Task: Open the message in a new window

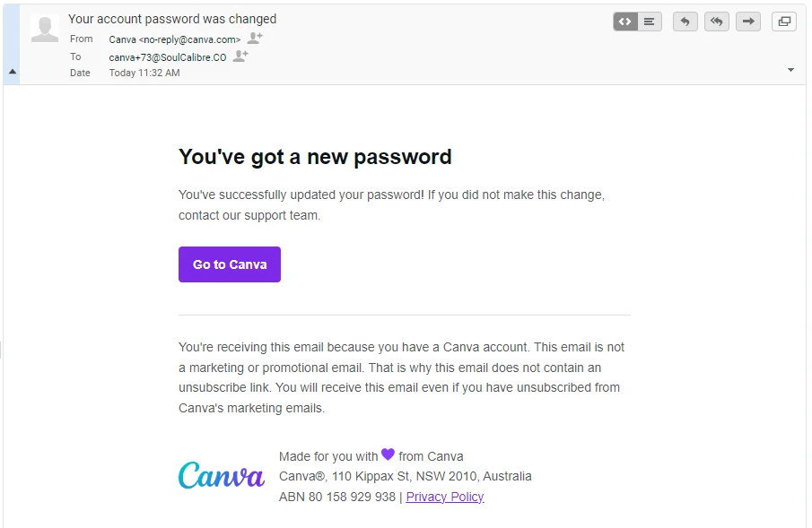Action: pyautogui.click(x=784, y=22)
